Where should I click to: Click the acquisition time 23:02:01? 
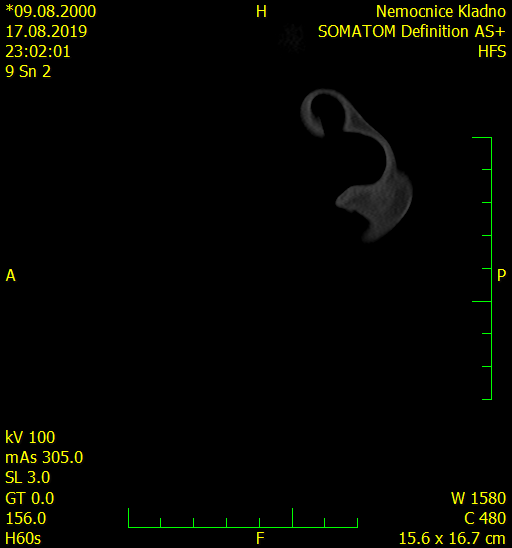[38, 52]
